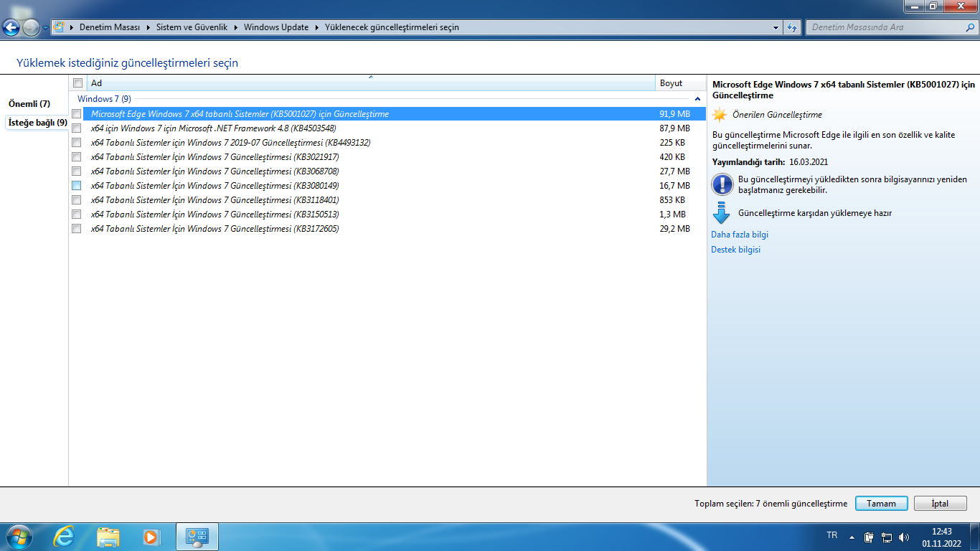Click the 853 KB size value
980x551 pixels.
click(x=672, y=200)
